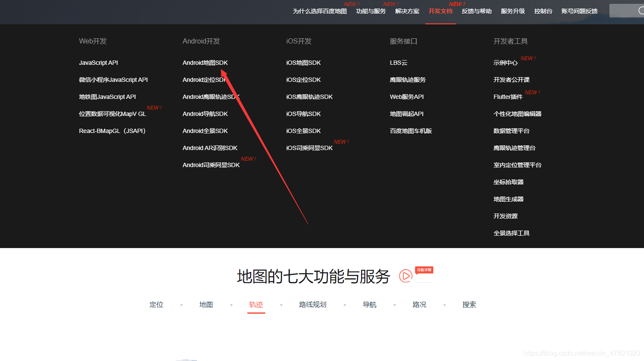Image resolution: width=644 pixels, height=361 pixels.
Task: Open 地图生成器 link
Action: [x=508, y=199]
